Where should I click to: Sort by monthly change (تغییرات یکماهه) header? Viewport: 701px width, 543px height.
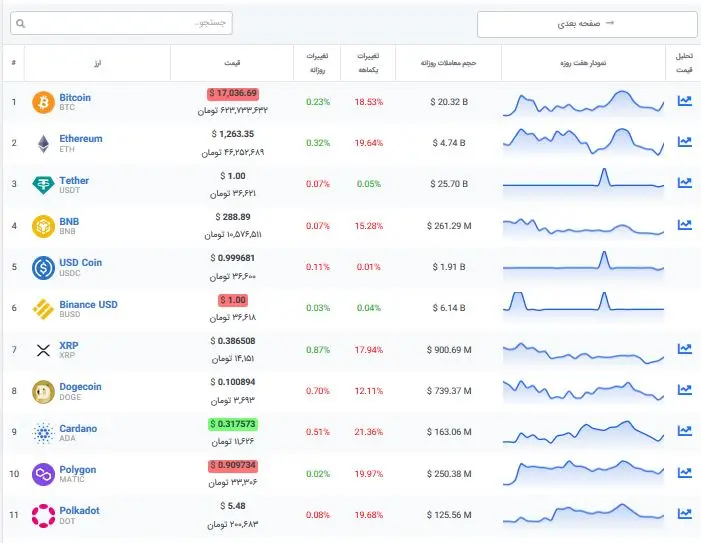(368, 63)
